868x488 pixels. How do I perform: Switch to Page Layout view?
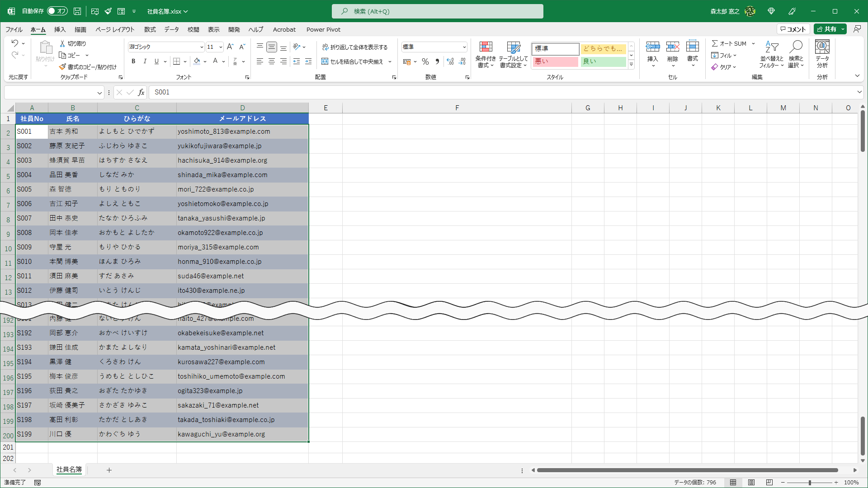751,483
